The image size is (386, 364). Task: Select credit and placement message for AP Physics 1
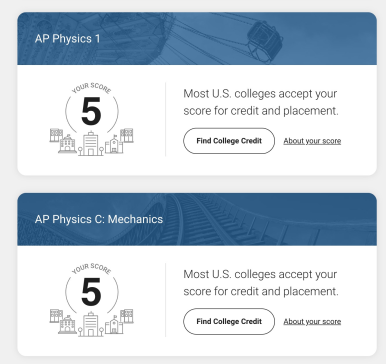tap(261, 102)
